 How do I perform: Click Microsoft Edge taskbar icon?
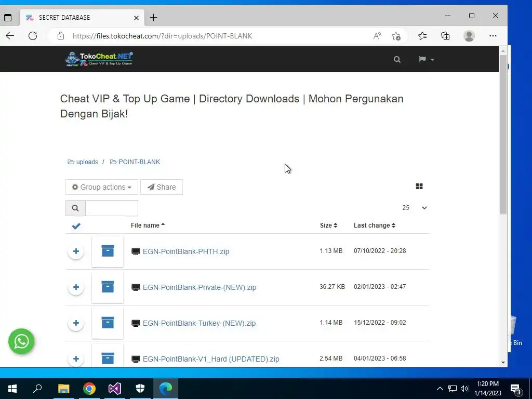pyautogui.click(x=166, y=389)
